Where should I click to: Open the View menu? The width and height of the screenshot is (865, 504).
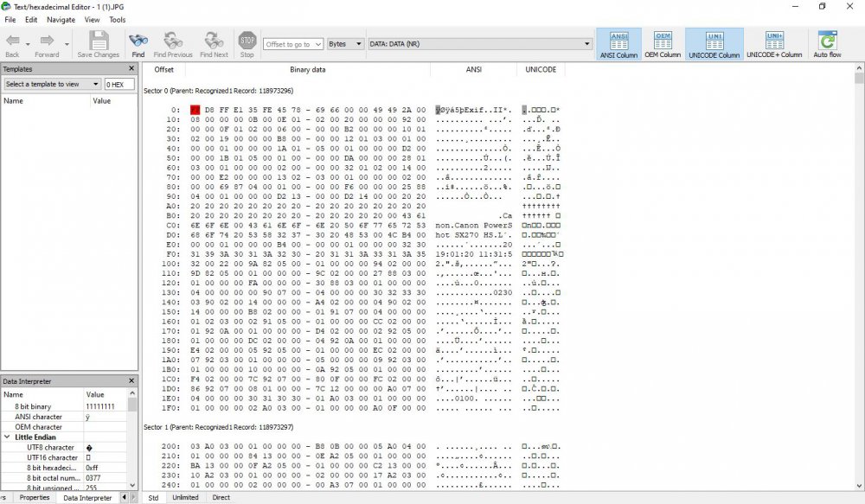tap(92, 19)
